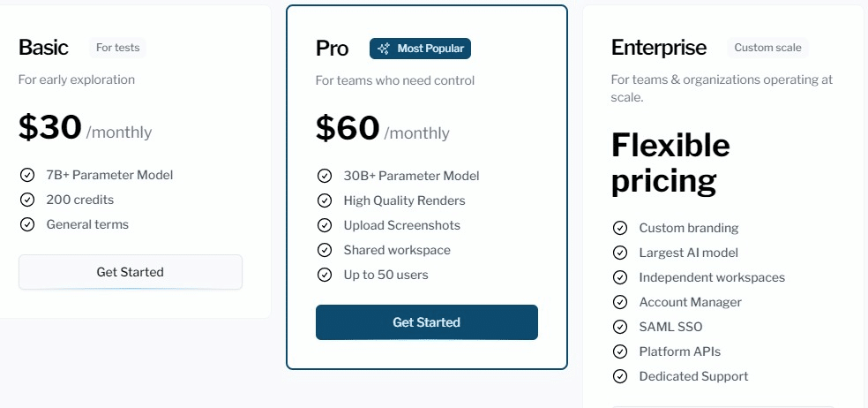Click check icon beside Upload Screenshots
Screen dimensions: 868x408
click(x=324, y=225)
